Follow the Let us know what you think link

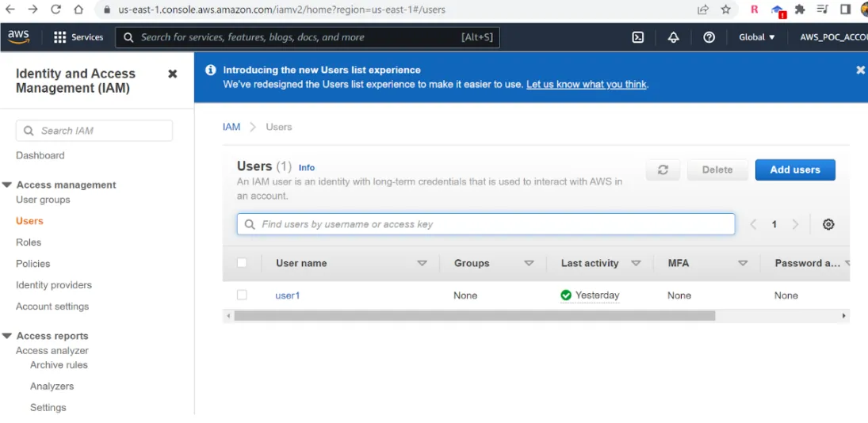(587, 85)
